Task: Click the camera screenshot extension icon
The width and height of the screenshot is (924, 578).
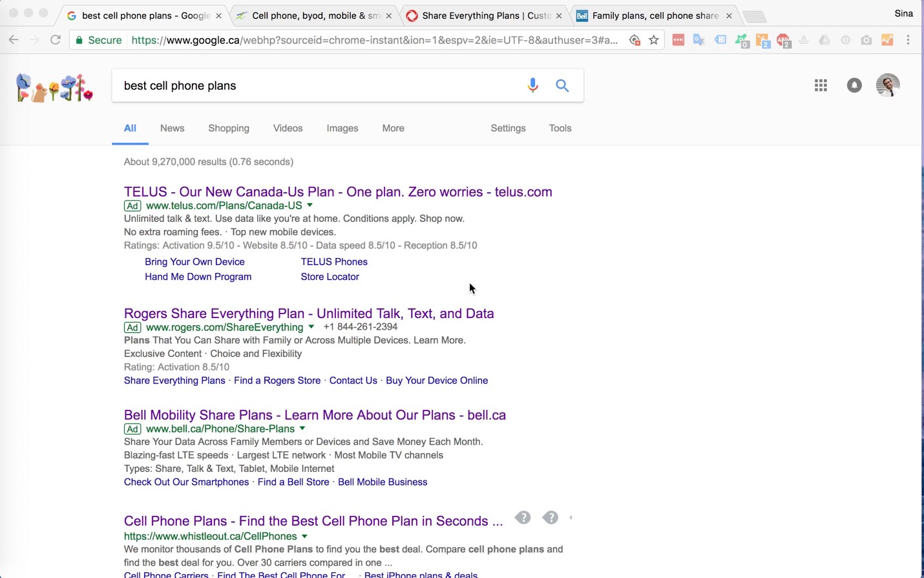Action: [866, 40]
